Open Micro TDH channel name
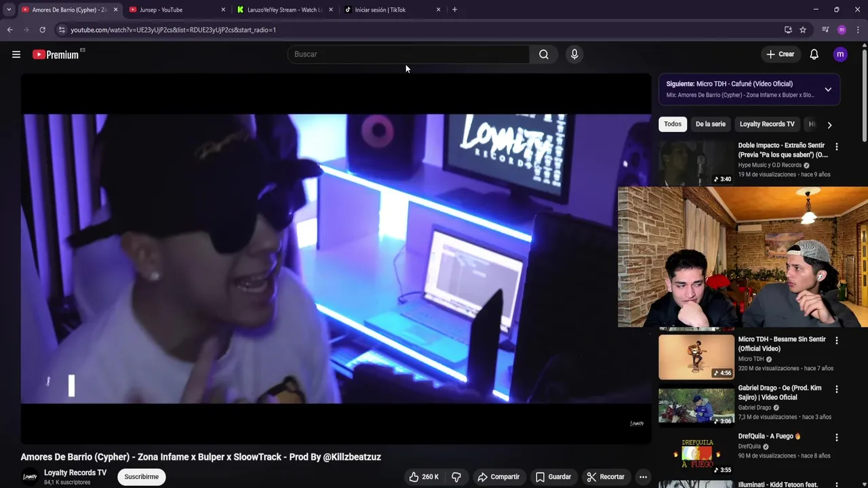Viewport: 868px width, 488px height. (751, 359)
